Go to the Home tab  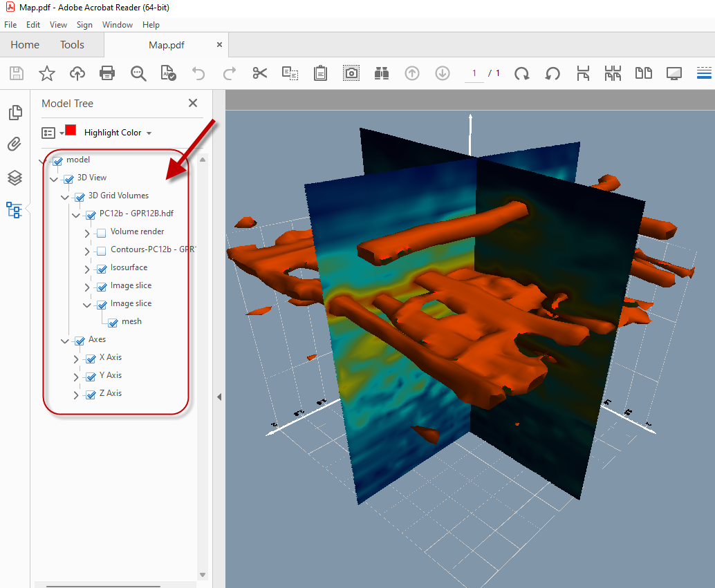(x=25, y=45)
